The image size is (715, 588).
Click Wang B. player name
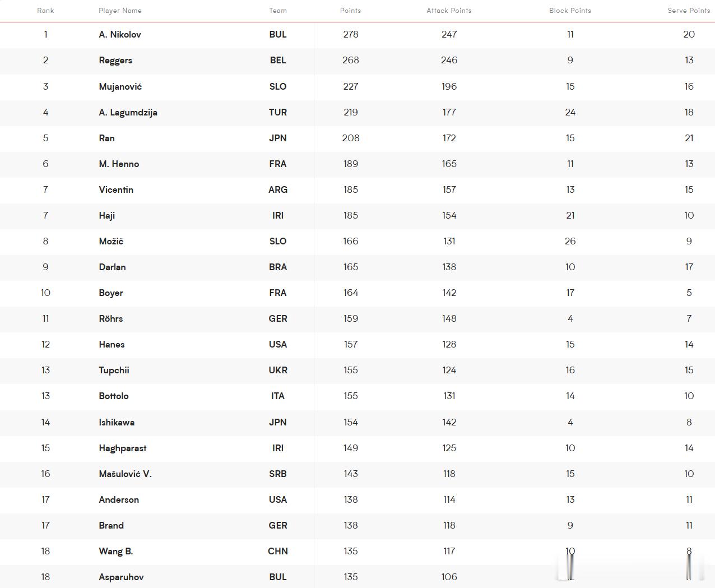click(x=116, y=551)
